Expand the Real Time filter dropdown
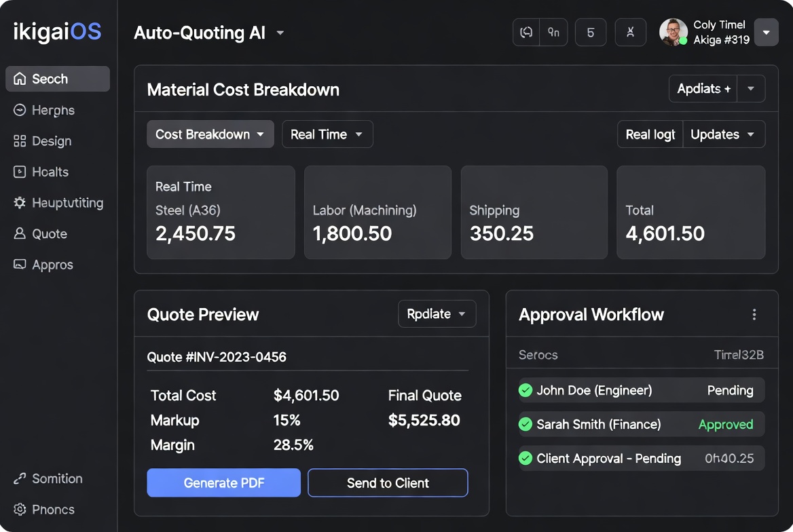The width and height of the screenshot is (793, 532). [x=327, y=134]
